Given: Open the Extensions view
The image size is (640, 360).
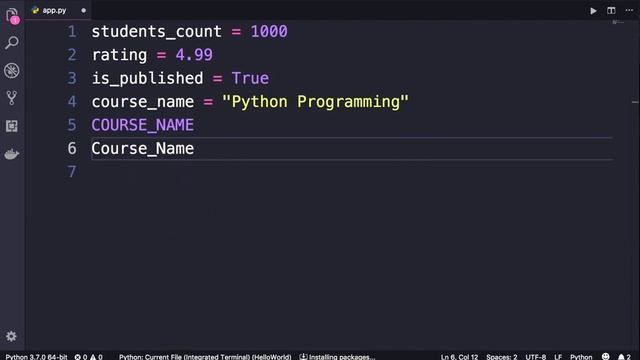Looking at the screenshot, I should pos(12,126).
